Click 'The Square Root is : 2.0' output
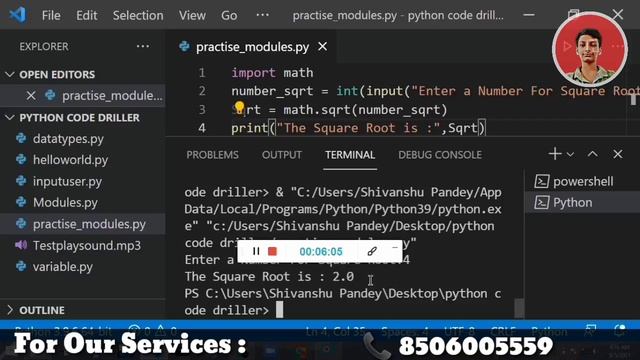The image size is (640, 360). pos(269,277)
